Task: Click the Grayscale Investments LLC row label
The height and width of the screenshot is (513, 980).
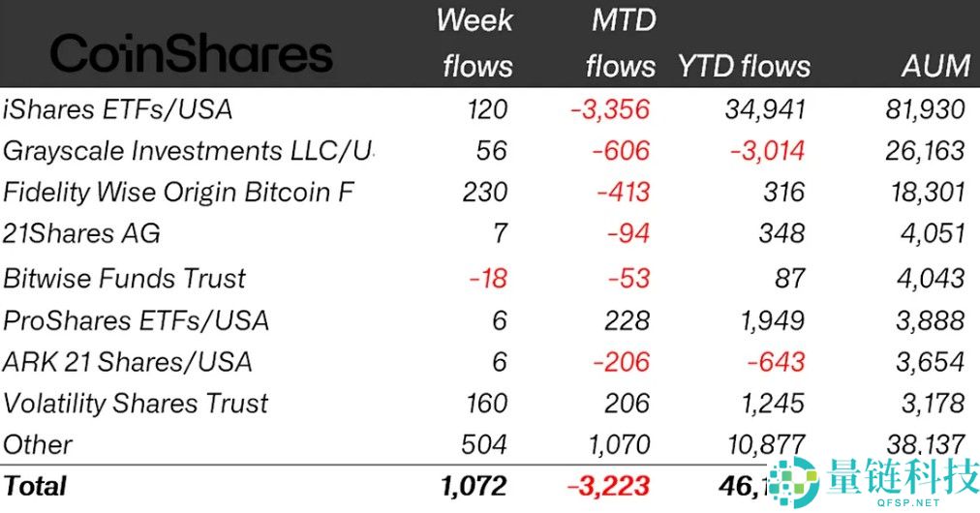Action: (188, 151)
